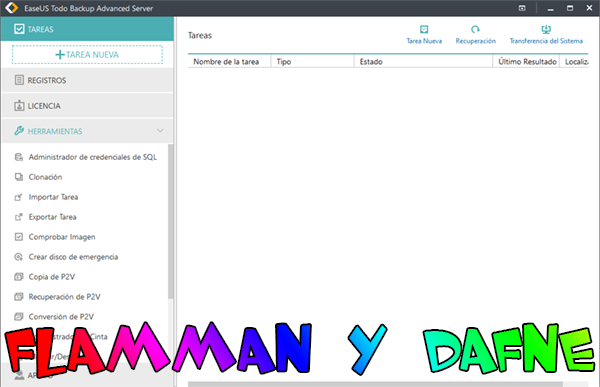Click the HERRAMIENTAS wrench icon
The image size is (600, 387).
[19, 131]
